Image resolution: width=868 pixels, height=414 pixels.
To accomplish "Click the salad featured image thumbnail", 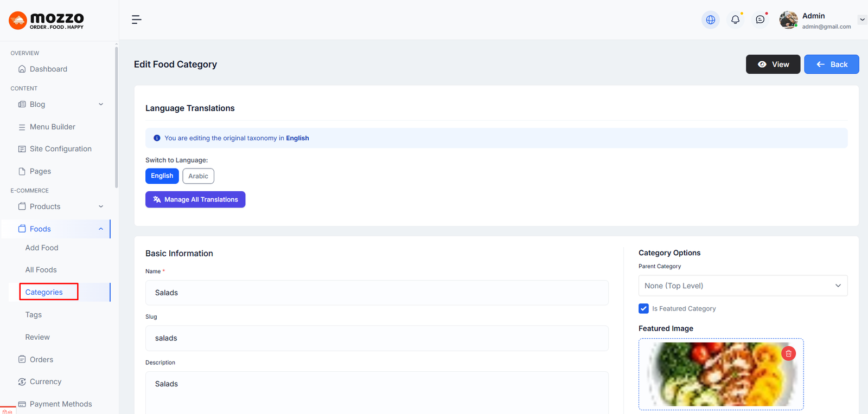I will click(716, 374).
